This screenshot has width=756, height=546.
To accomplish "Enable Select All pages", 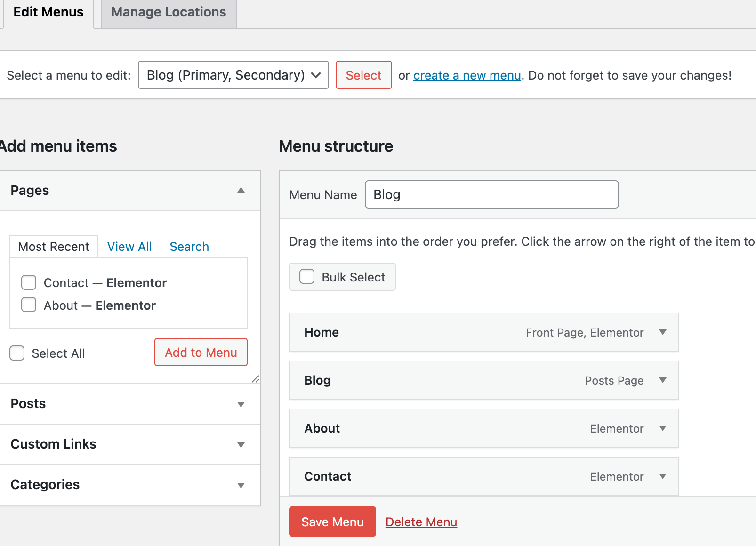I will coord(17,353).
